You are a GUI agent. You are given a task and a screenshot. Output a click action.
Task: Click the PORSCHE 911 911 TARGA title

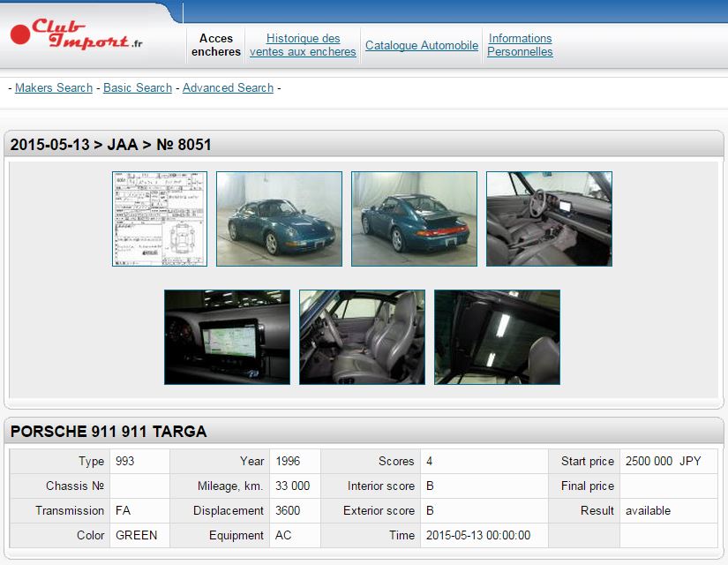(x=109, y=432)
